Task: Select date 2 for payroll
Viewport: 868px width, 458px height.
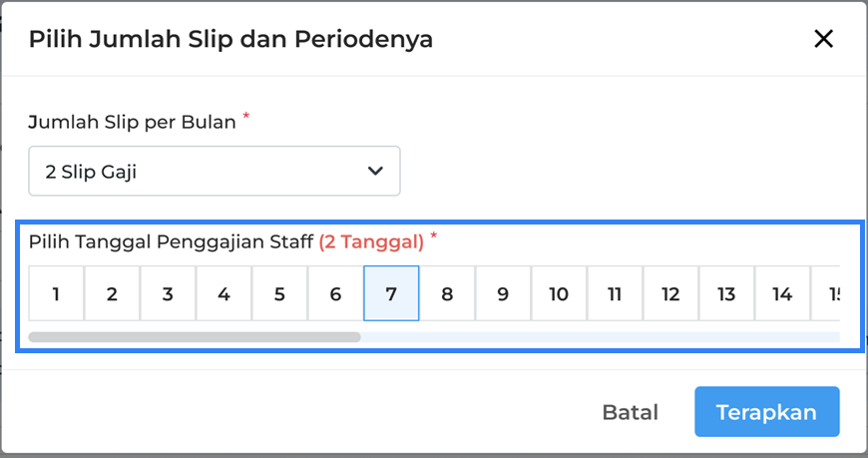Action: (x=112, y=293)
